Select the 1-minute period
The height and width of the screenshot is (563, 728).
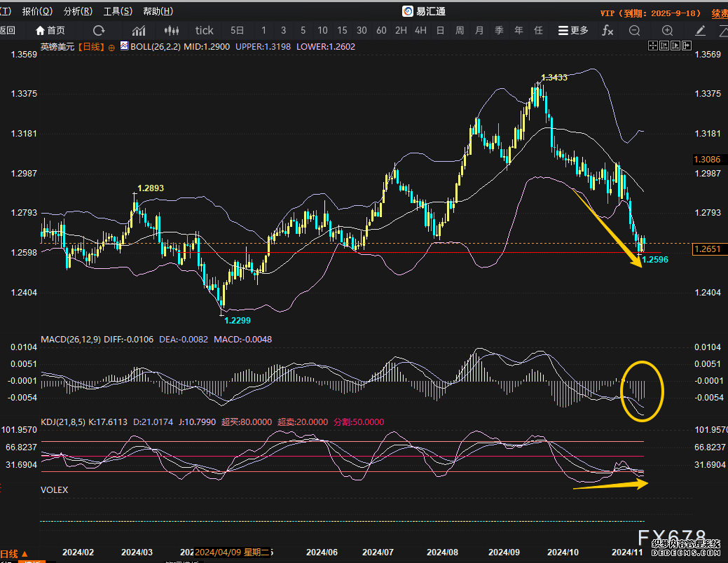point(263,31)
